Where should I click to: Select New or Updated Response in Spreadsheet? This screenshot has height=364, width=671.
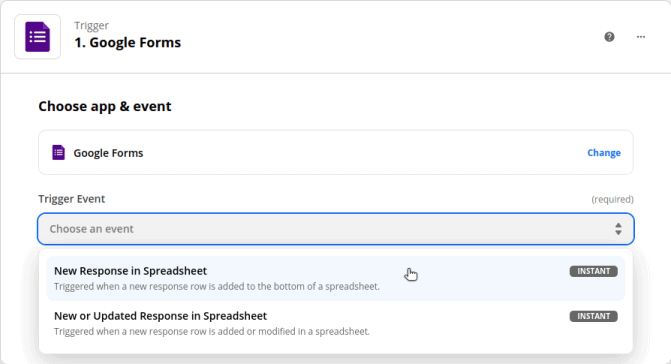[x=336, y=323]
